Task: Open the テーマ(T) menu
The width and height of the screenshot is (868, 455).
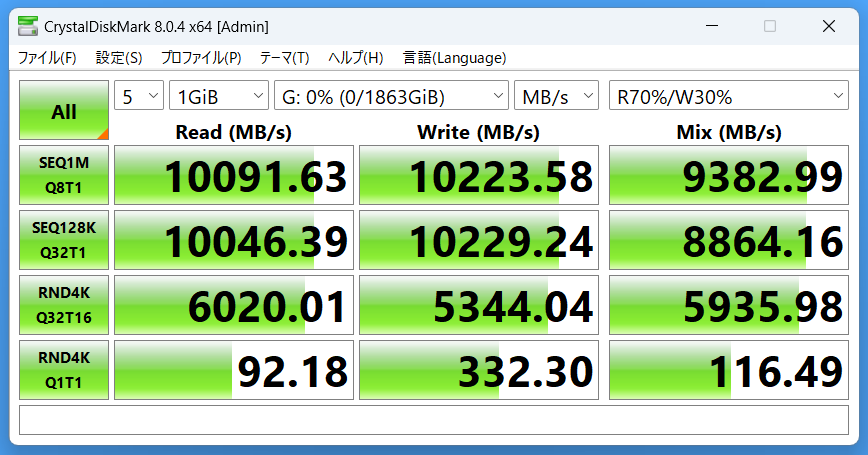Action: coord(285,58)
